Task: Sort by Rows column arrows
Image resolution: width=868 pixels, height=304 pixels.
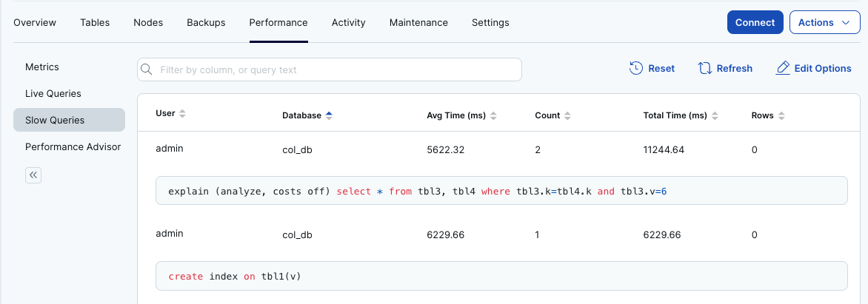Action: click(781, 115)
